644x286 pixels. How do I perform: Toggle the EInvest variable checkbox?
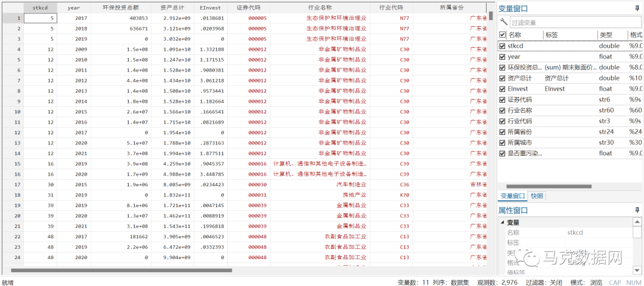click(x=502, y=89)
